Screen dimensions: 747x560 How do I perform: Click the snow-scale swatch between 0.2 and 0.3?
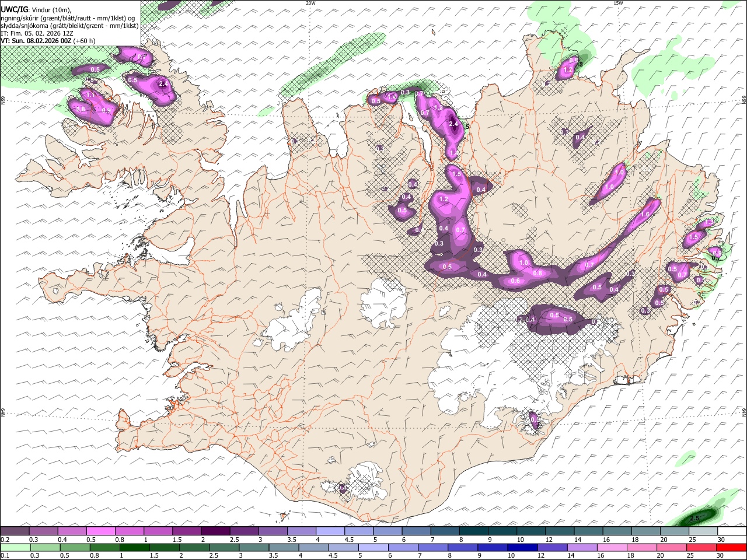[x=15, y=531]
